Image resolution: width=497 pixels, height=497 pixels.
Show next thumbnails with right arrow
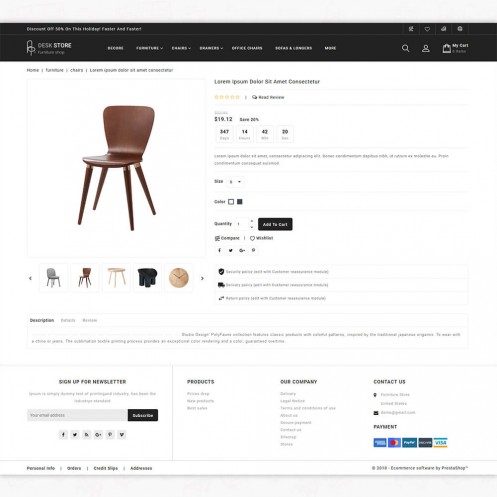click(x=202, y=278)
